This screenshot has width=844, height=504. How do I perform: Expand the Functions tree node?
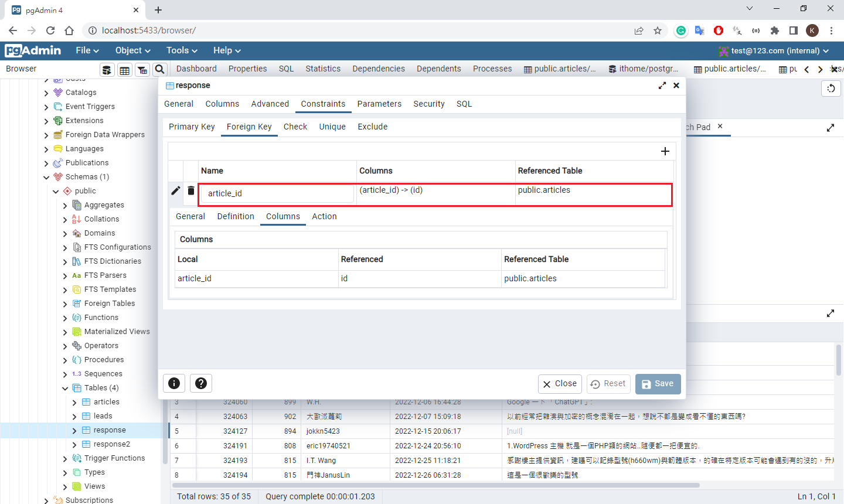65,318
